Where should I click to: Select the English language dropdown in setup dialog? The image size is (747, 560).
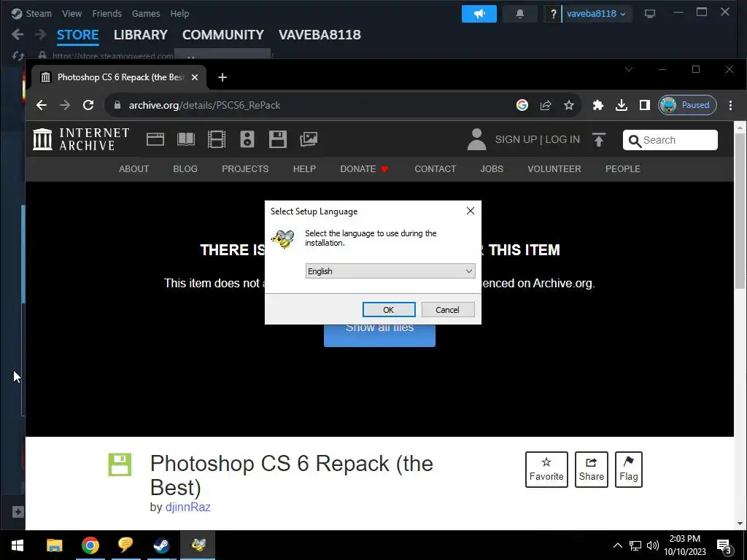pyautogui.click(x=390, y=271)
